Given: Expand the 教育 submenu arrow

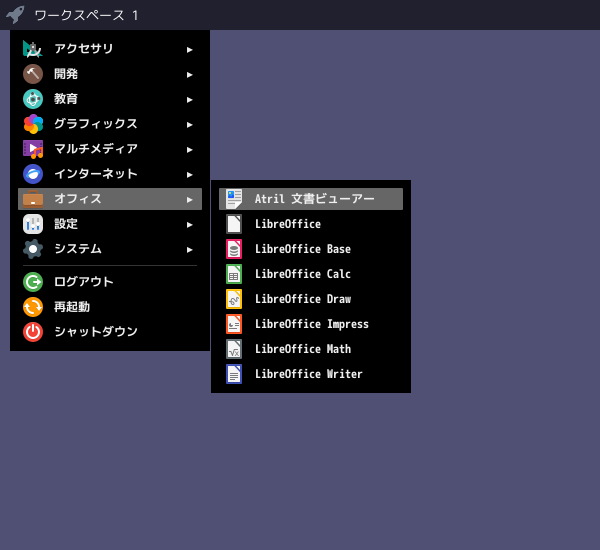Looking at the screenshot, I should pyautogui.click(x=189, y=100).
